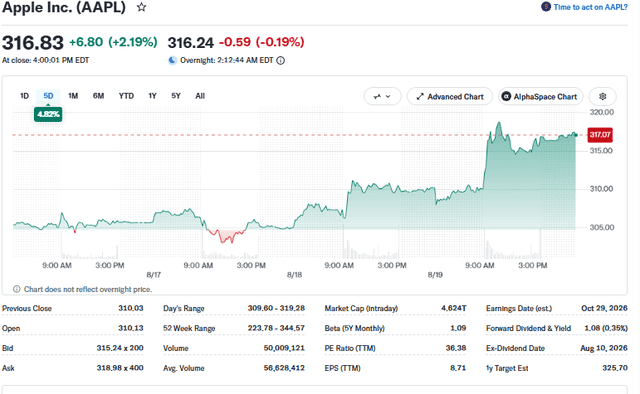640x394 pixels.
Task: Click icon beside Time to act on AAPL
Action: pyautogui.click(x=546, y=7)
